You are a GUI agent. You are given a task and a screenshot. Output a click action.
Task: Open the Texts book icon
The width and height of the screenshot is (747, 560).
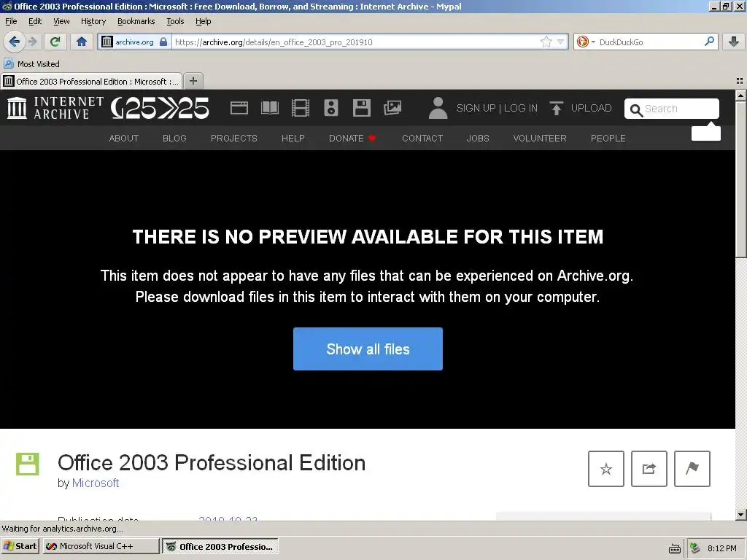click(x=270, y=108)
